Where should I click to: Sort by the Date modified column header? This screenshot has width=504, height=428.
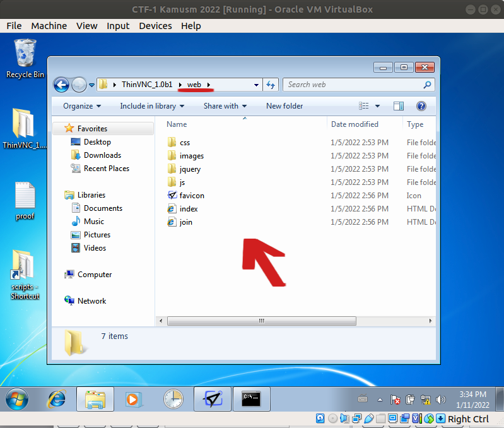pyautogui.click(x=355, y=124)
